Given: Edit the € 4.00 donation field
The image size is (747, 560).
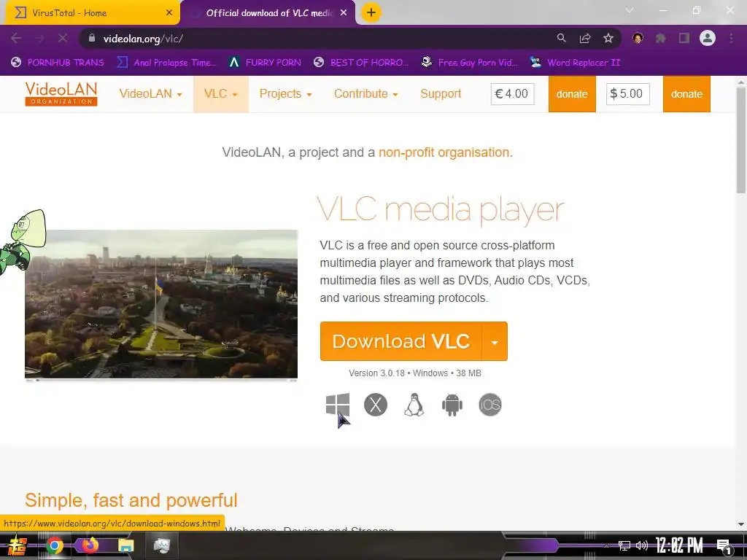Looking at the screenshot, I should tap(512, 94).
